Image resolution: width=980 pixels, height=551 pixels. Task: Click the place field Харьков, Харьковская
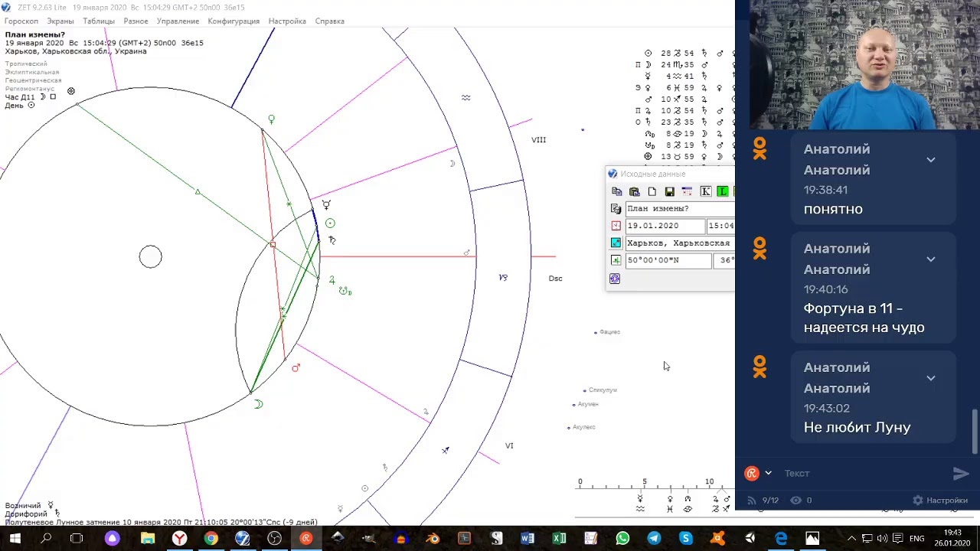(x=680, y=243)
